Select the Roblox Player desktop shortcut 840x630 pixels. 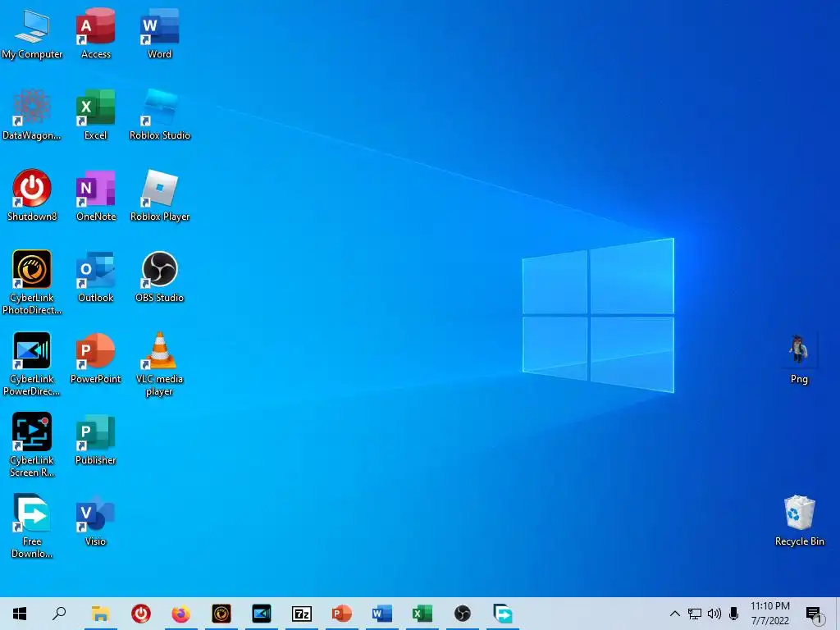pyautogui.click(x=160, y=196)
